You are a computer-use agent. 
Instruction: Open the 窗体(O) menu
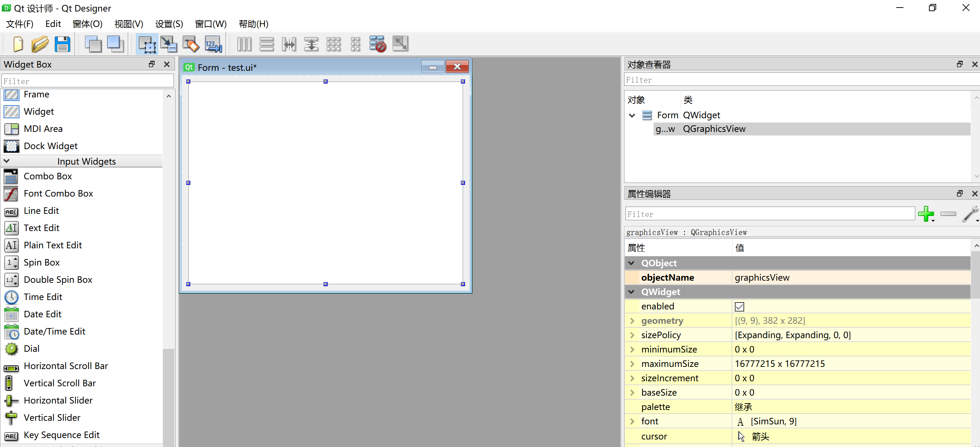tap(87, 24)
